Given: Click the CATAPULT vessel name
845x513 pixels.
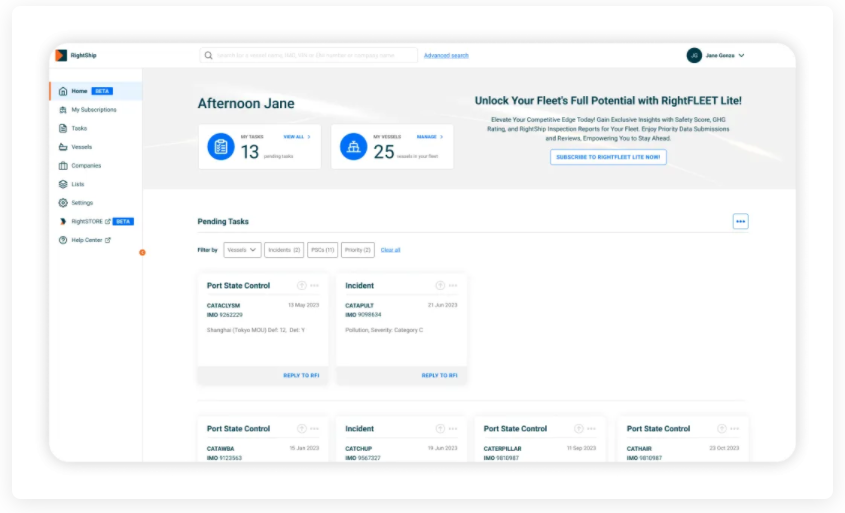Looking at the screenshot, I should click(x=359, y=306).
